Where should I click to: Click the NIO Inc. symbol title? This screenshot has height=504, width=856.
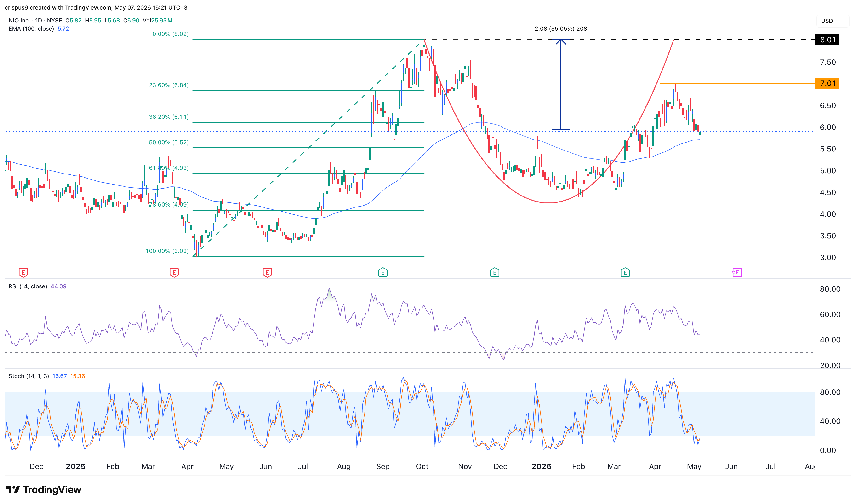tap(20, 20)
